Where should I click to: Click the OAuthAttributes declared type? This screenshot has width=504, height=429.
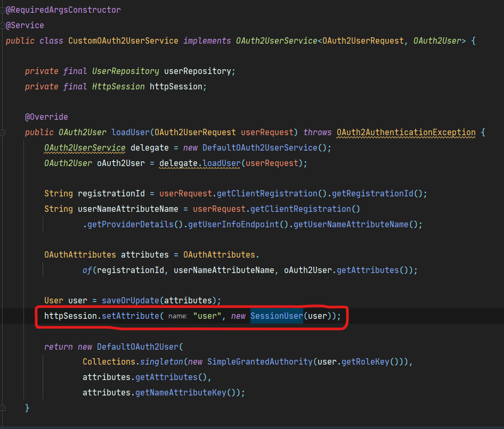[x=80, y=254]
